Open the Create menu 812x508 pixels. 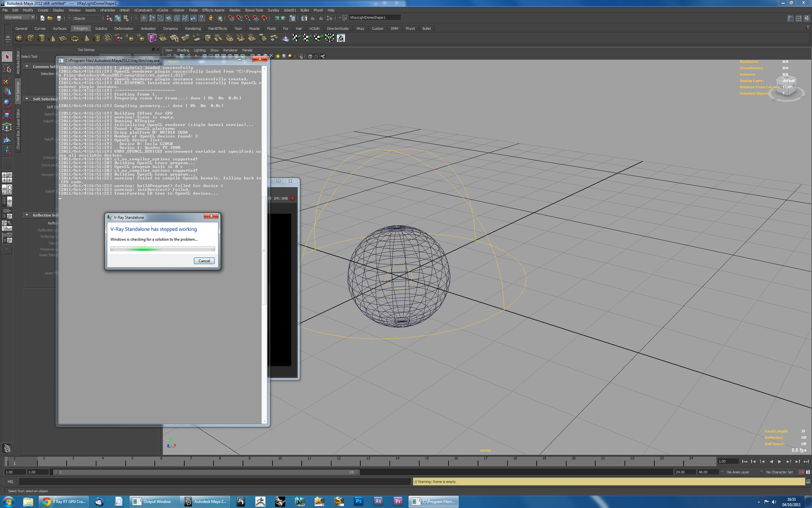(43, 10)
